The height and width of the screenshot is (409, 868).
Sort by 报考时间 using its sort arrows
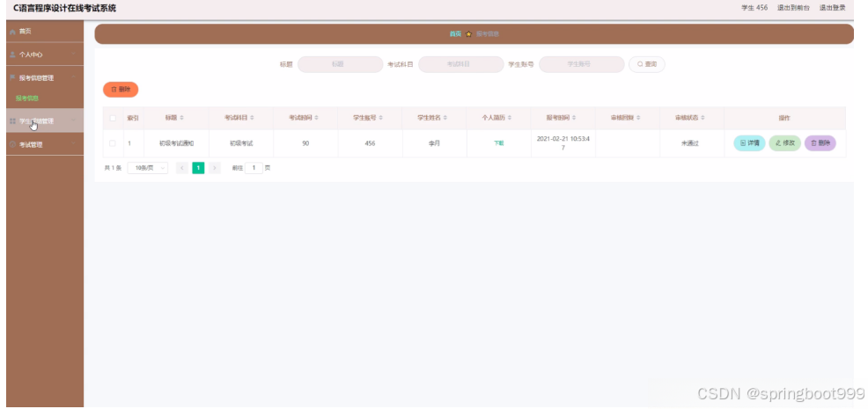tap(574, 119)
